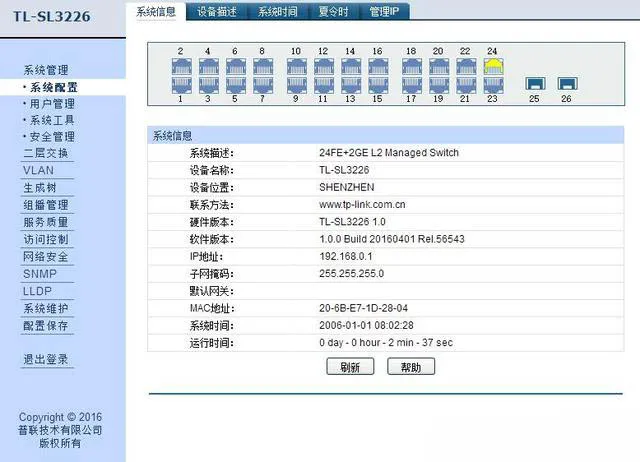Open 用户管理 submenu item
The width and height of the screenshot is (640, 462).
[x=52, y=104]
